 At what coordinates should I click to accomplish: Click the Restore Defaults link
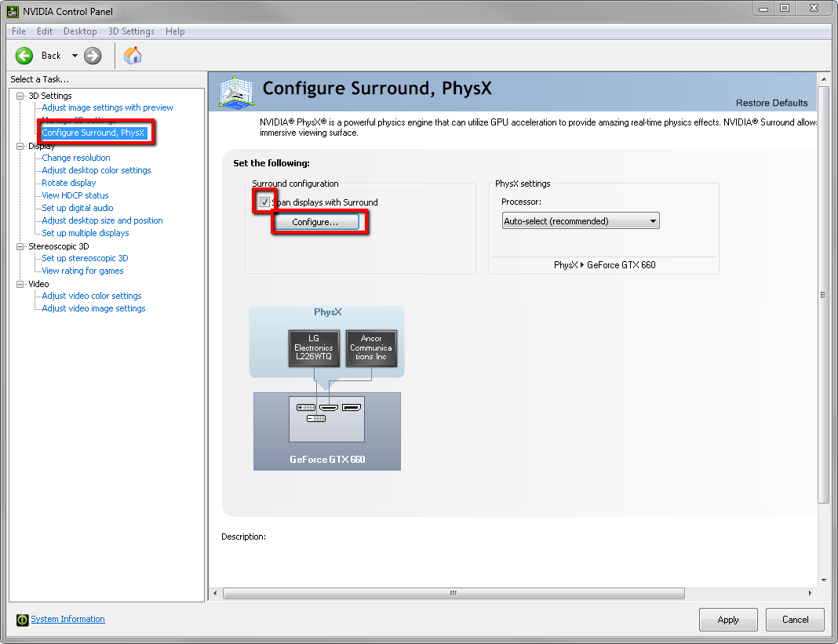click(772, 103)
